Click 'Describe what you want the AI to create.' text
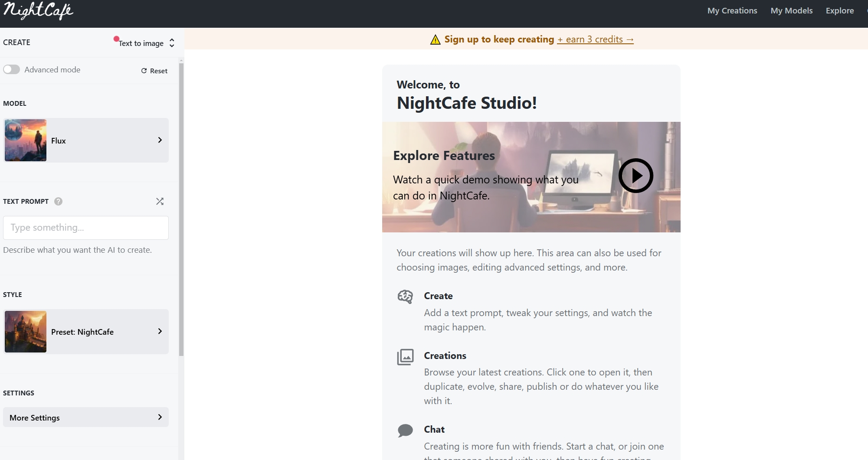The height and width of the screenshot is (460, 868). point(77,250)
